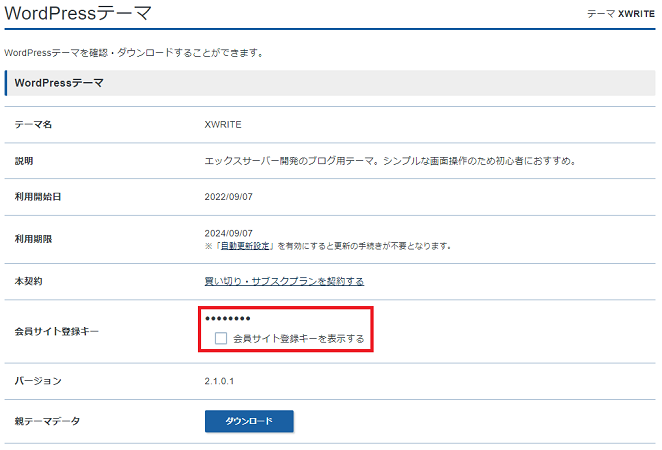This screenshot has width=662, height=450.
Task: Select the version value 2.1.0.1
Action: (x=219, y=381)
